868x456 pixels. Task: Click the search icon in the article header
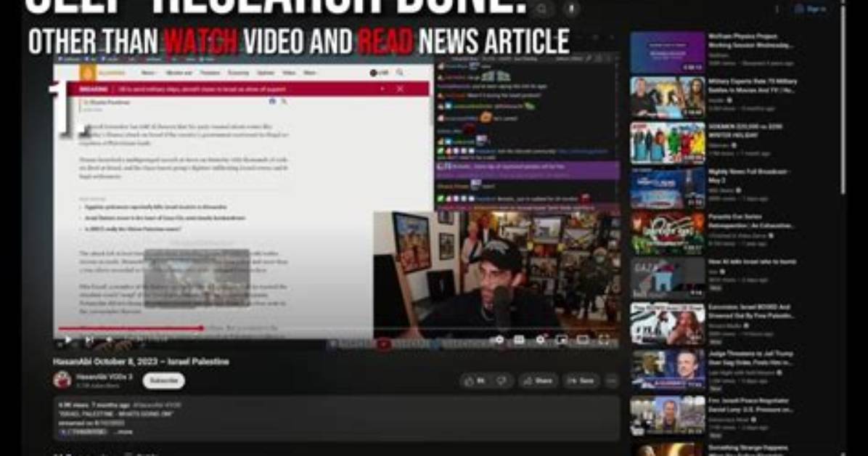400,73
